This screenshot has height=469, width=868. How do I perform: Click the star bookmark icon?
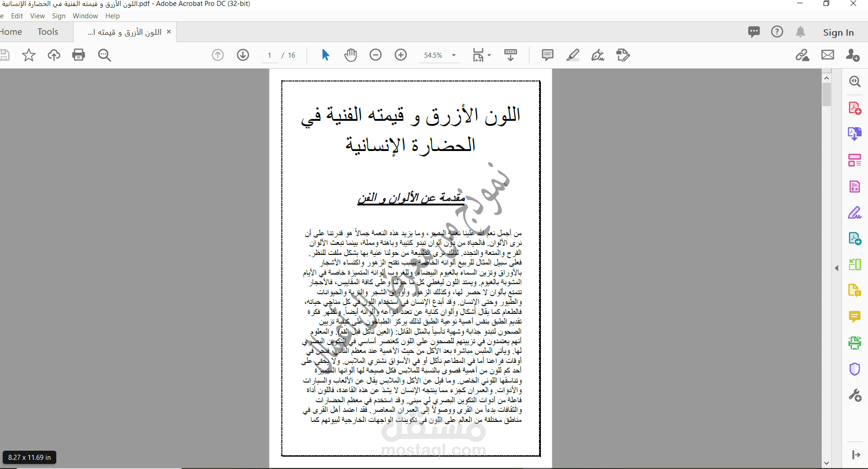click(29, 55)
